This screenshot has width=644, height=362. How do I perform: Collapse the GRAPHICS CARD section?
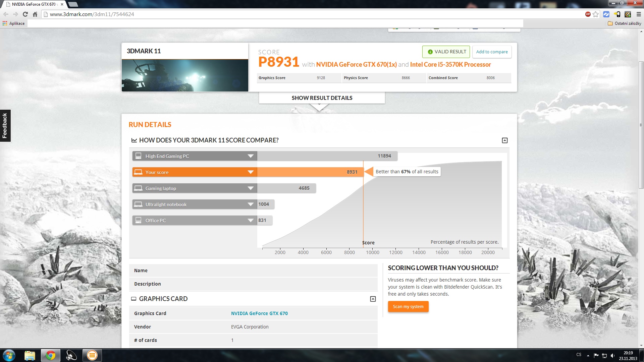(x=373, y=299)
